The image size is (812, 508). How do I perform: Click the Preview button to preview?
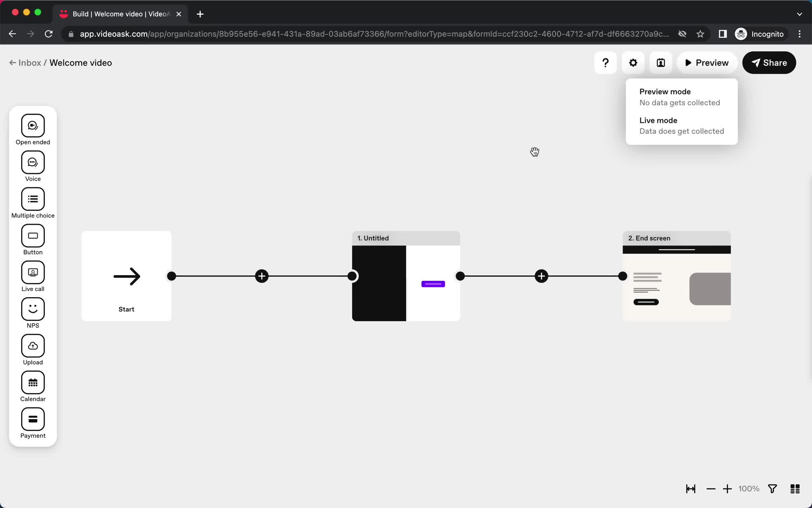coord(707,63)
